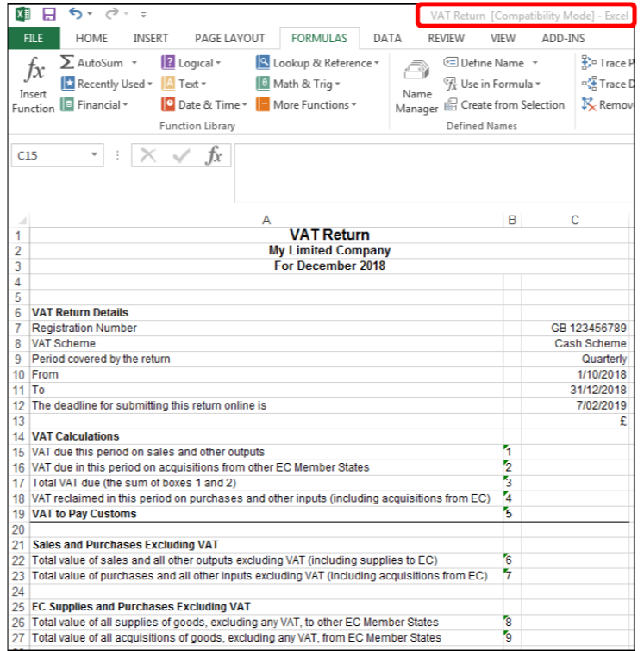Click 'Sales and Purchases Excluding VAT' heading cell
Screen dimensions: 644x651
(266, 545)
